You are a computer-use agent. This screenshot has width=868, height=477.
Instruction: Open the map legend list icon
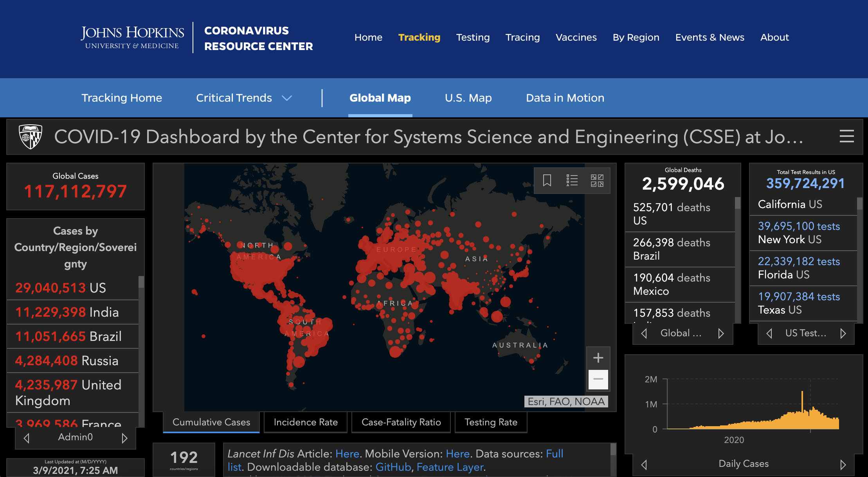[572, 180]
